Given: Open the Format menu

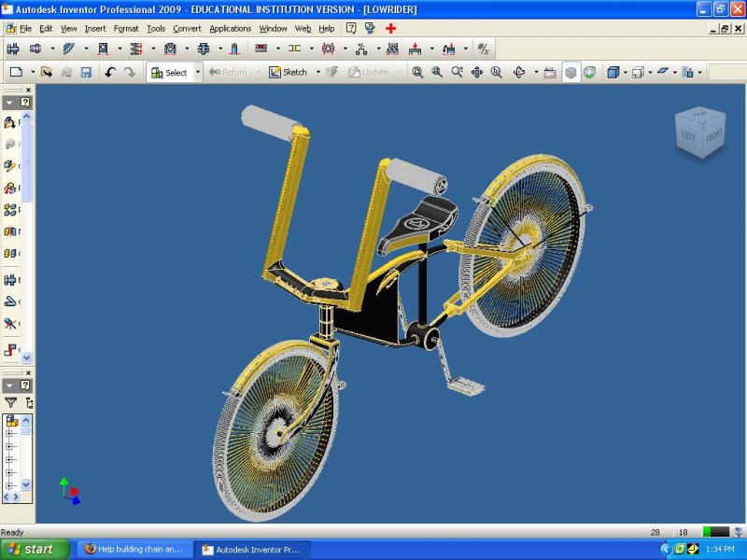Looking at the screenshot, I should [x=126, y=29].
